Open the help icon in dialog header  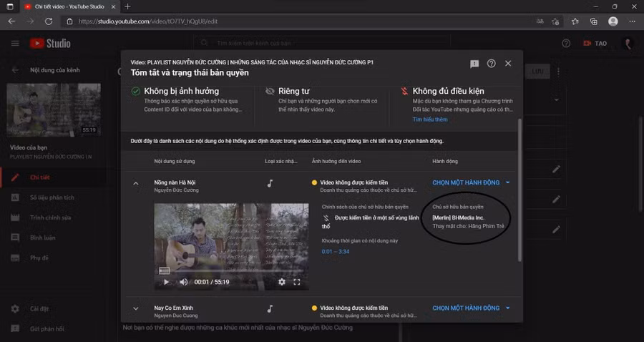pos(492,64)
